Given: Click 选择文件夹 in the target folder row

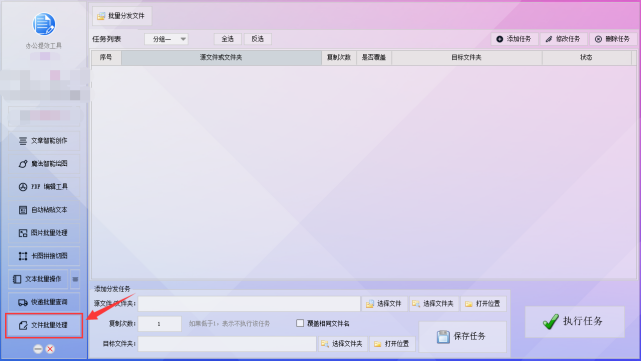Looking at the screenshot, I should click(343, 344).
